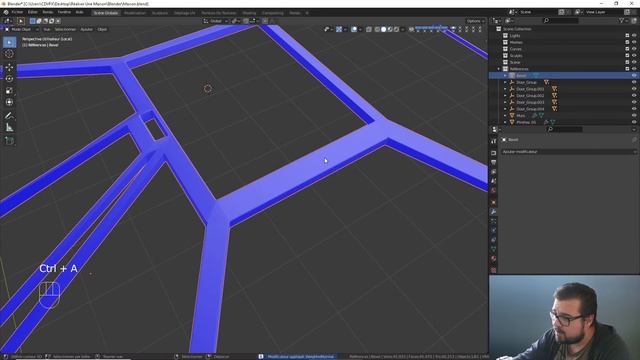
Task: Click the properties editor search field
Action: pos(564,129)
